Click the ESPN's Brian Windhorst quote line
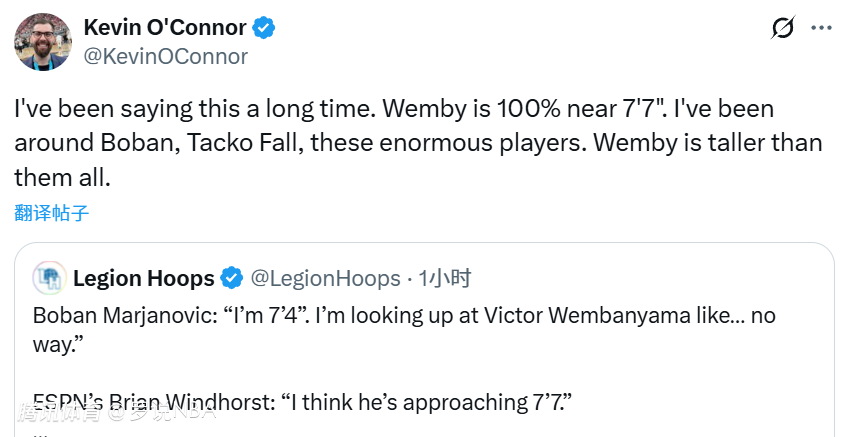850x437 pixels. click(301, 402)
